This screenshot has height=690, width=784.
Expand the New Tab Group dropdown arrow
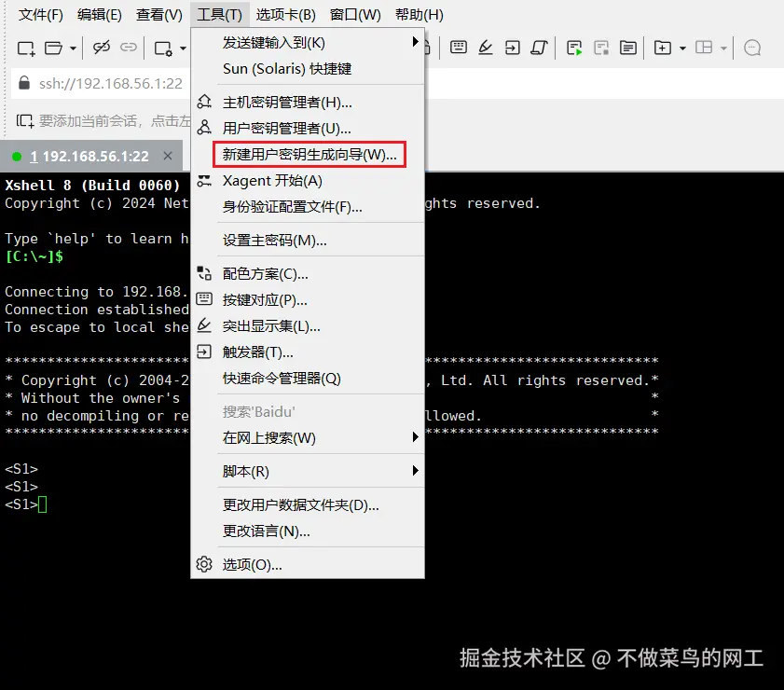682,48
